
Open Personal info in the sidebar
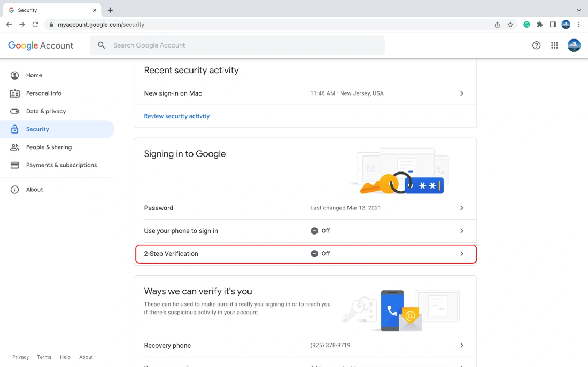(x=57, y=93)
